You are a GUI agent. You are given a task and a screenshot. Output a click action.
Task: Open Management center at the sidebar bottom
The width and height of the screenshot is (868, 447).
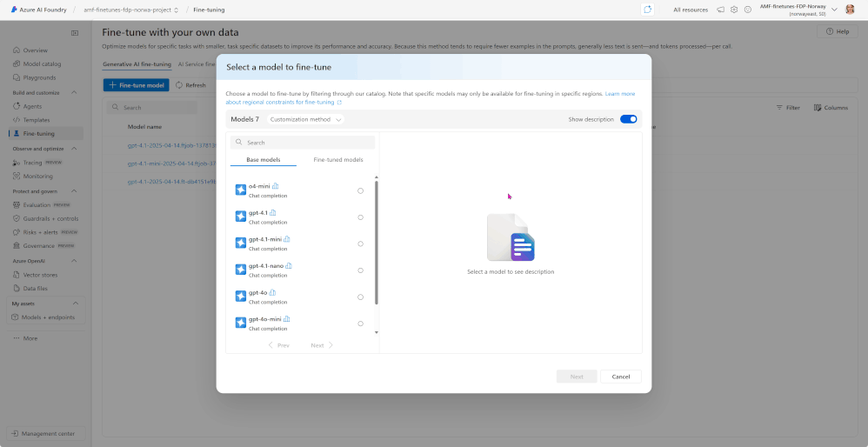46,434
